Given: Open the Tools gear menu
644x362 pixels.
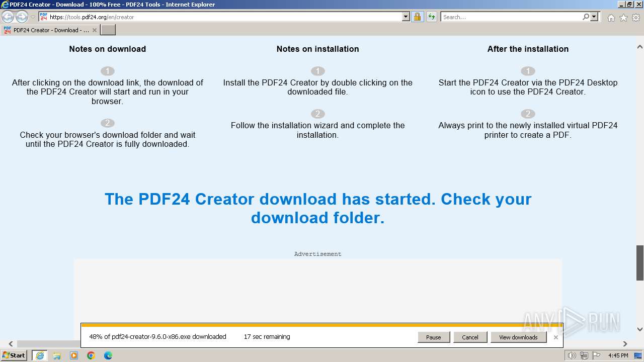Looking at the screenshot, I should pos(636,18).
